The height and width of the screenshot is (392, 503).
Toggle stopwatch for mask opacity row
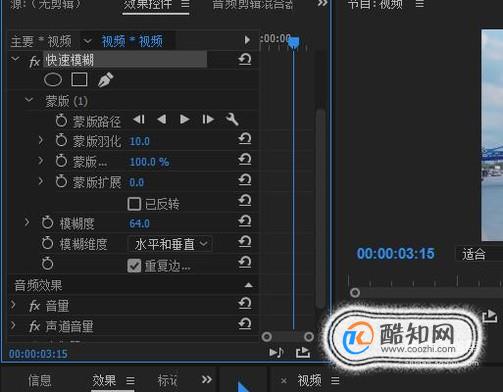[61, 161]
